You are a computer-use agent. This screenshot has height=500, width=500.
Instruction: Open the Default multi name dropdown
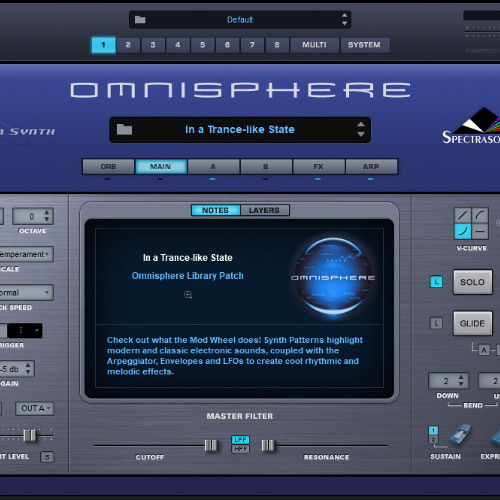click(x=240, y=20)
